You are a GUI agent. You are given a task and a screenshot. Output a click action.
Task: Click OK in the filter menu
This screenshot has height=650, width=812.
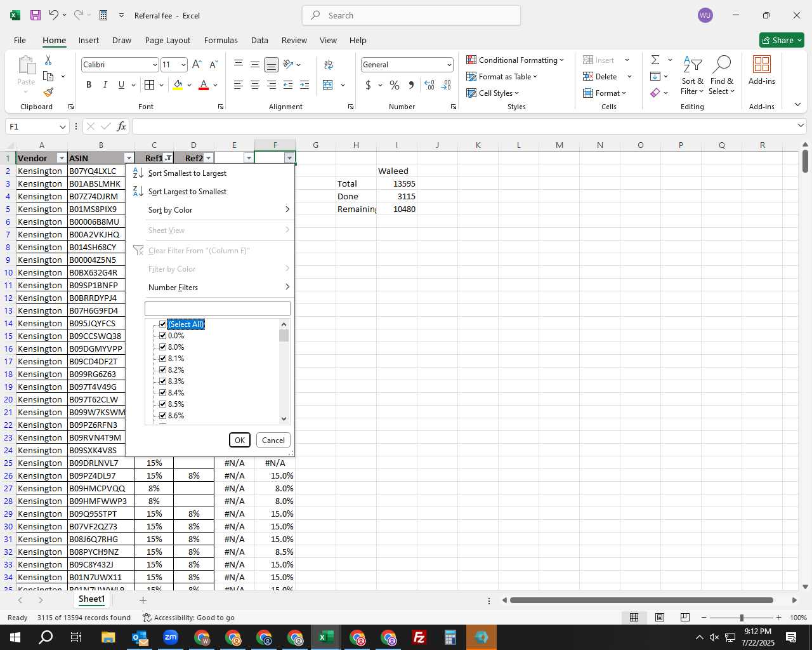pos(240,440)
